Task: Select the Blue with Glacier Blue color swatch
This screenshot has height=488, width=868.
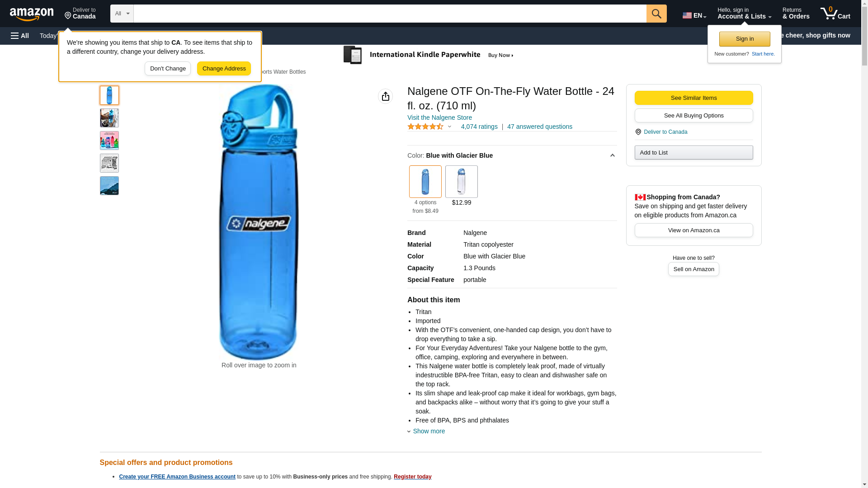Action: click(425, 182)
